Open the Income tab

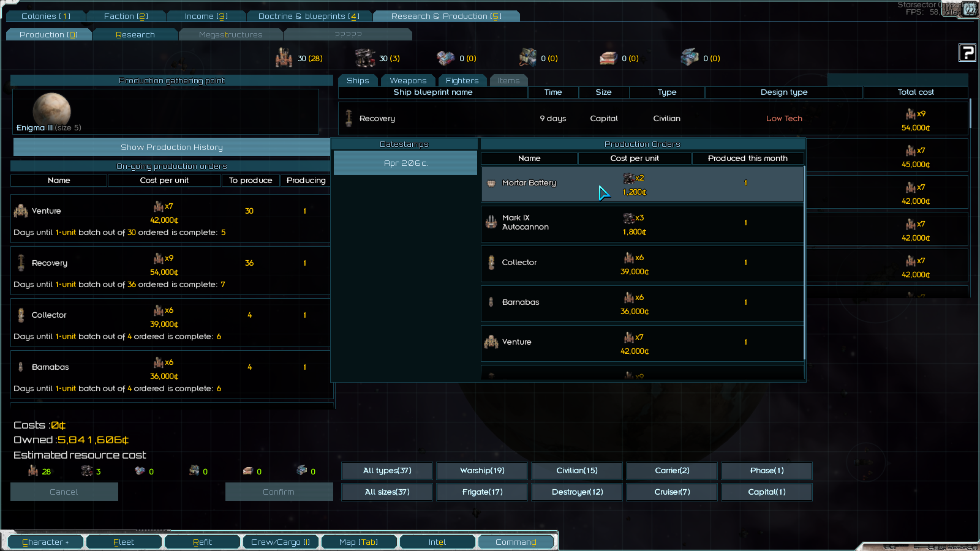click(x=206, y=17)
